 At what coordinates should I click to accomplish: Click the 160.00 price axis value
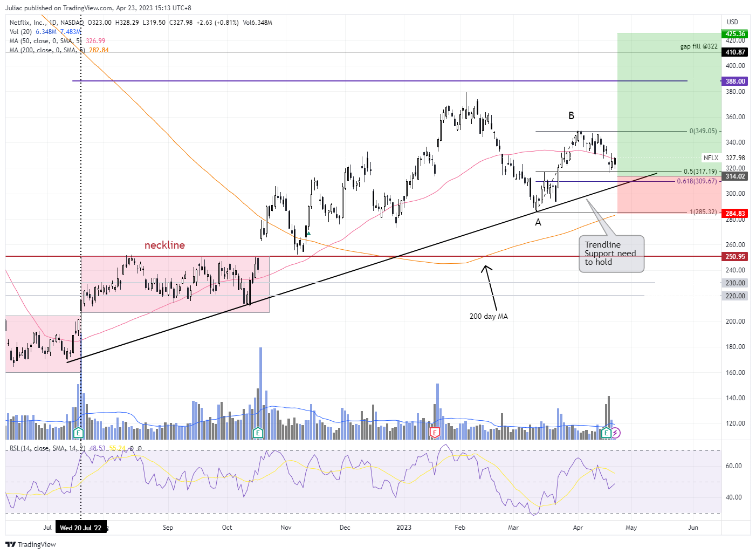pos(736,373)
